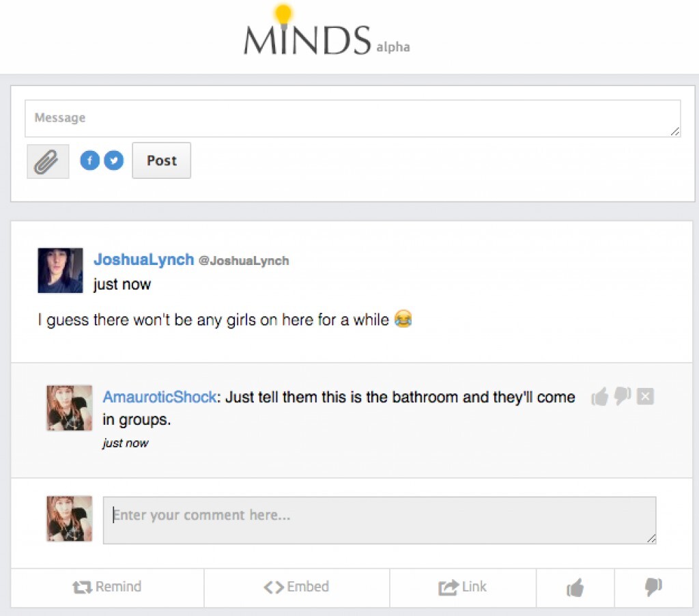Click into the Message text box
Image resolution: width=699 pixels, height=616 pixels.
[353, 118]
